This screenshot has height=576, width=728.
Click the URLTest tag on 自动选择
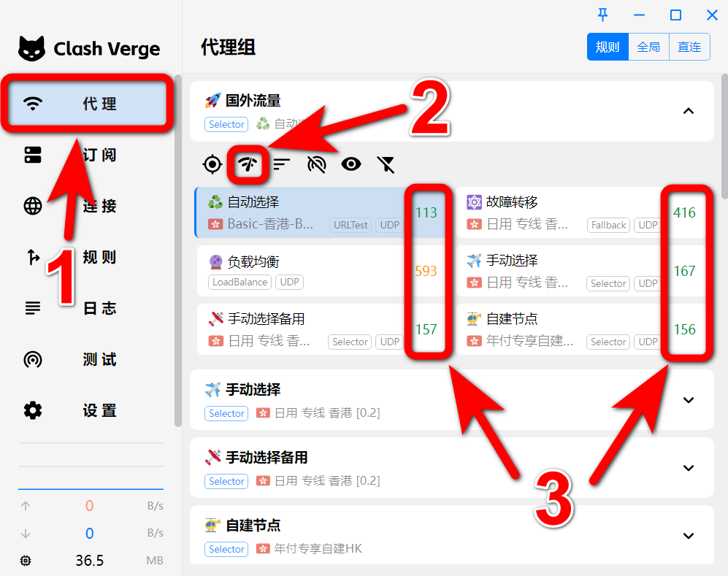(350, 225)
